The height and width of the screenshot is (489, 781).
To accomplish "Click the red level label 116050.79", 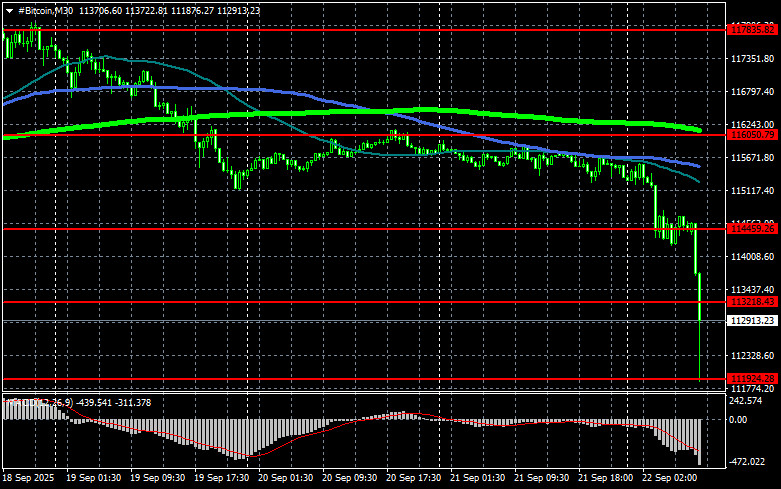I will click(753, 135).
